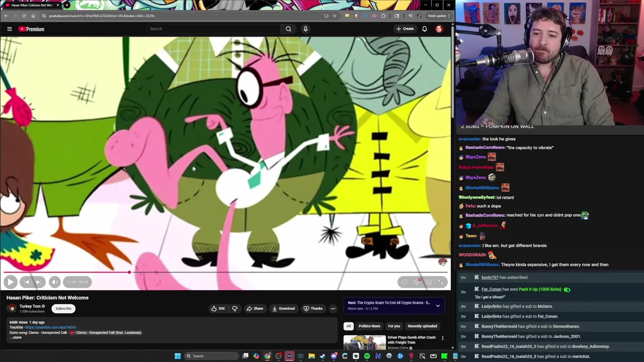Dislike the video
Screen dimensions: 644x362
pyautogui.click(x=234, y=309)
